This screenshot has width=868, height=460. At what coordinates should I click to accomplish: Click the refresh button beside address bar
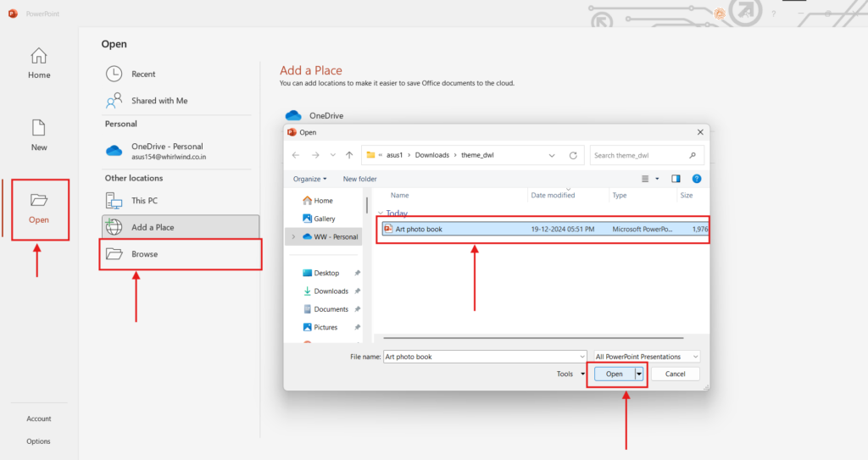[x=573, y=156]
